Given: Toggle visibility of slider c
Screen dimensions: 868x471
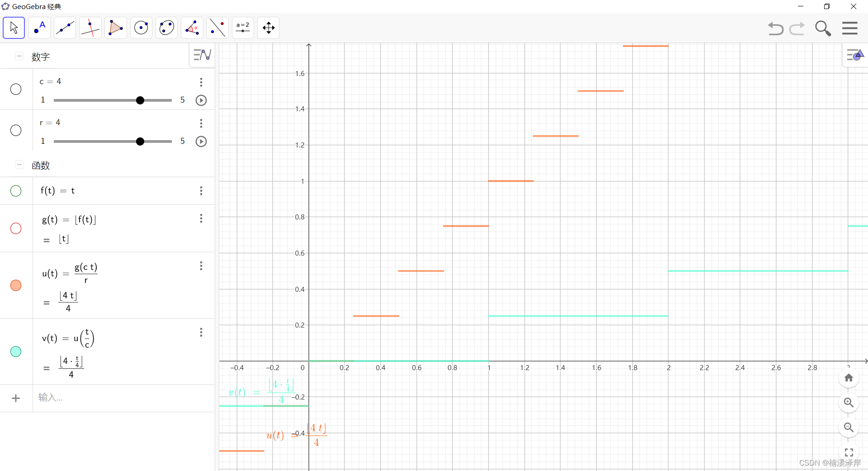Looking at the screenshot, I should (16, 89).
